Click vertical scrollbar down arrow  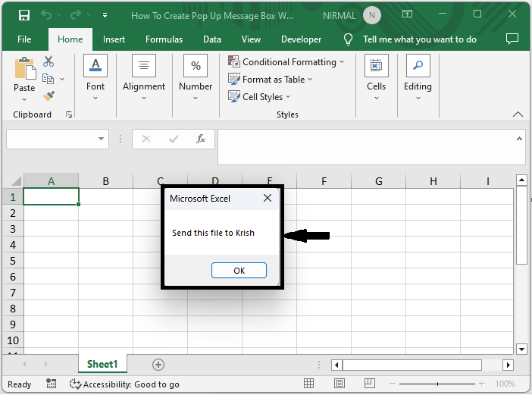pos(521,349)
